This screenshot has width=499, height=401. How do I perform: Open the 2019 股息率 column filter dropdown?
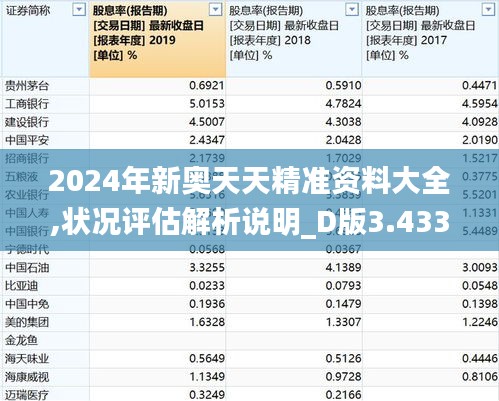coord(215,10)
